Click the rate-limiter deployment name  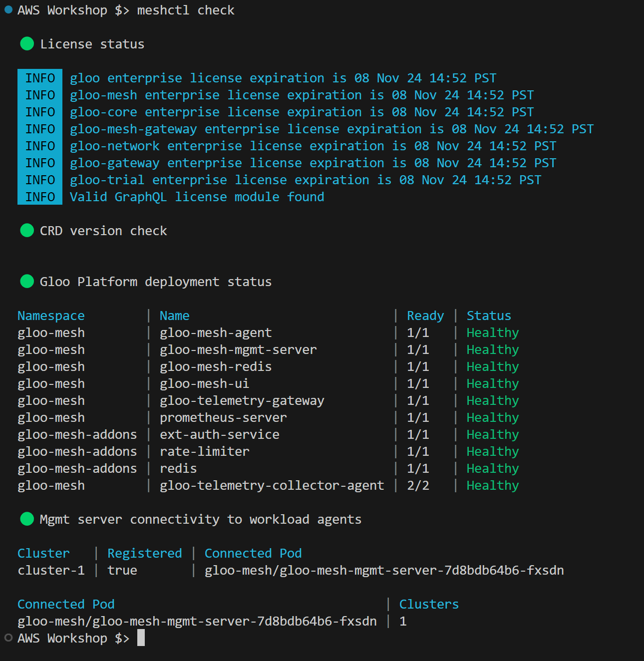click(x=205, y=451)
